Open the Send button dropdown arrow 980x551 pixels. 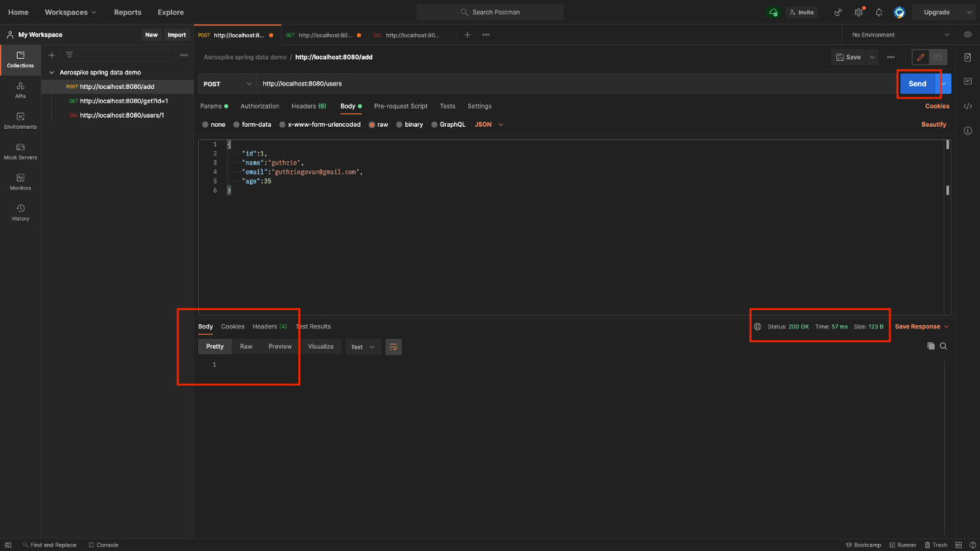click(x=944, y=83)
